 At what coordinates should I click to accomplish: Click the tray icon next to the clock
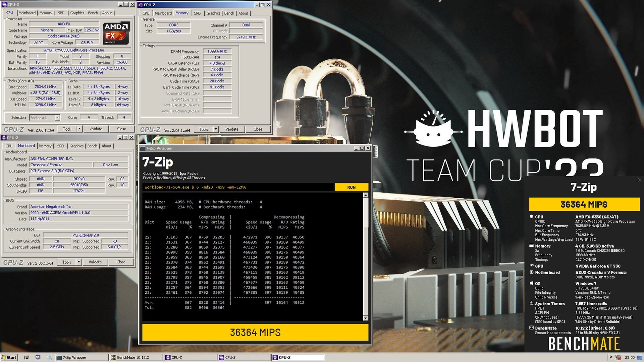point(618,358)
